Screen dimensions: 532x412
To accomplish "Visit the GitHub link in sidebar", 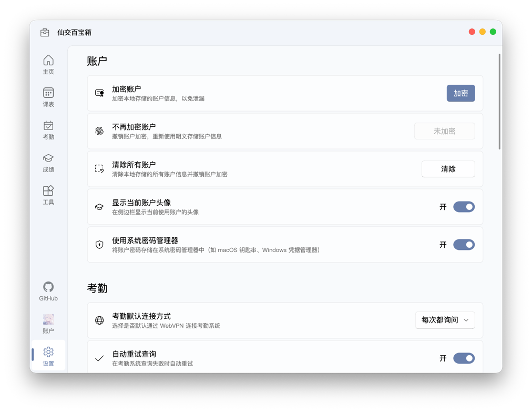I will (x=48, y=290).
